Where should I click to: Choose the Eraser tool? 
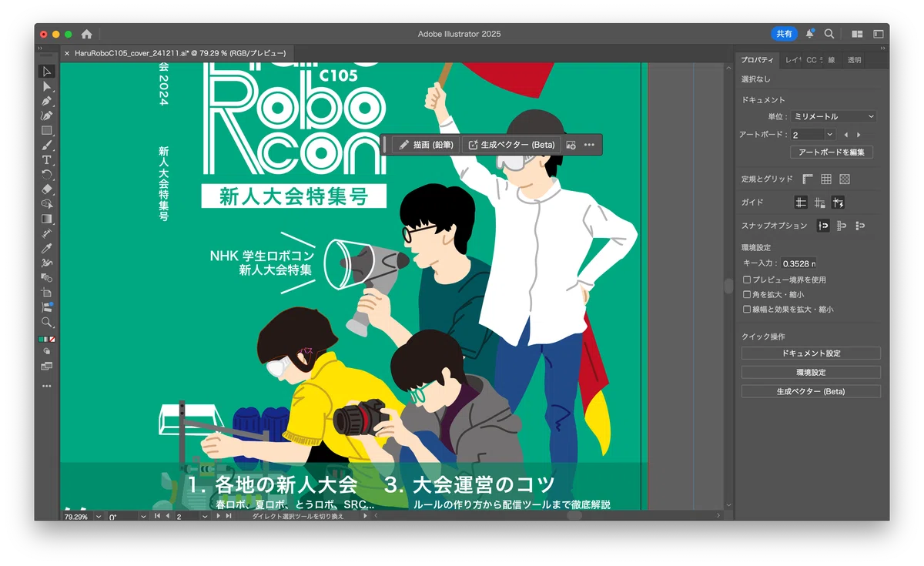click(47, 189)
